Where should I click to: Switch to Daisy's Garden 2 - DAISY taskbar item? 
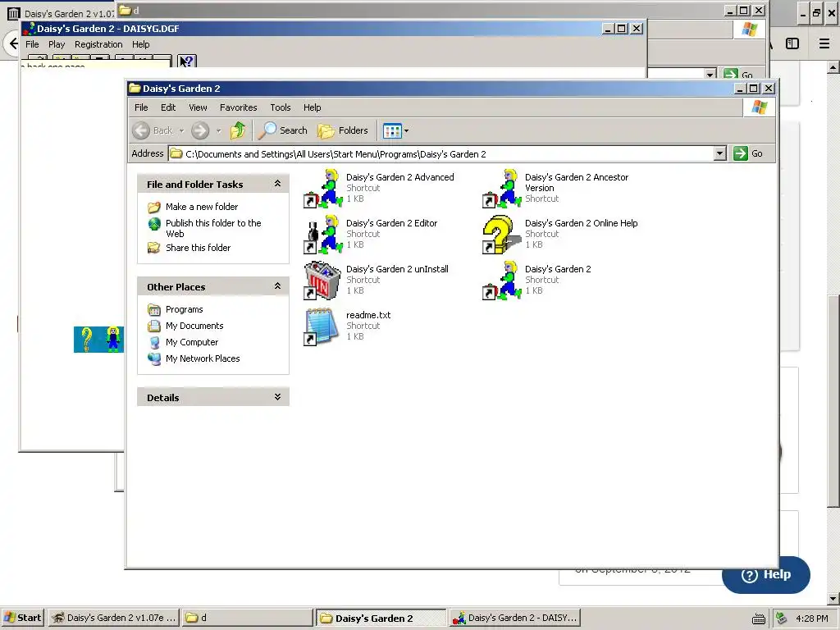(x=514, y=618)
